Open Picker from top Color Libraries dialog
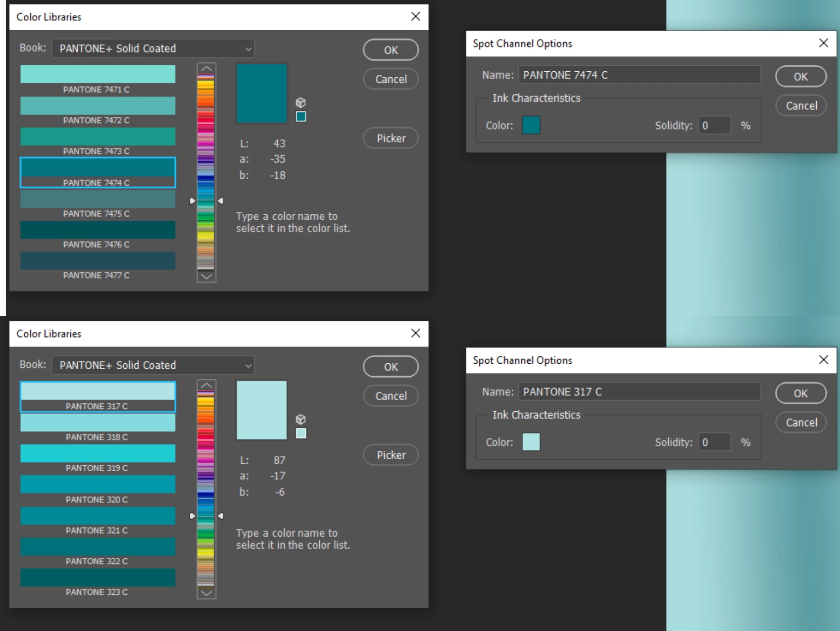This screenshot has width=840, height=631. (391, 138)
